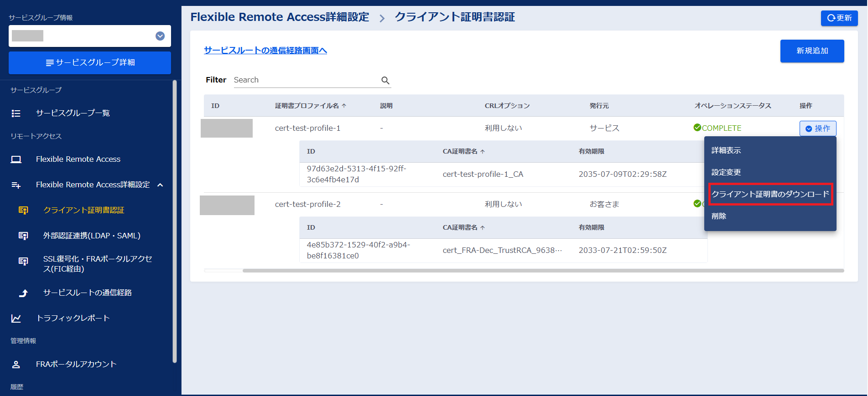Choose クライアント証明書のダウンロード menu item
The height and width of the screenshot is (396, 868).
pyautogui.click(x=770, y=194)
